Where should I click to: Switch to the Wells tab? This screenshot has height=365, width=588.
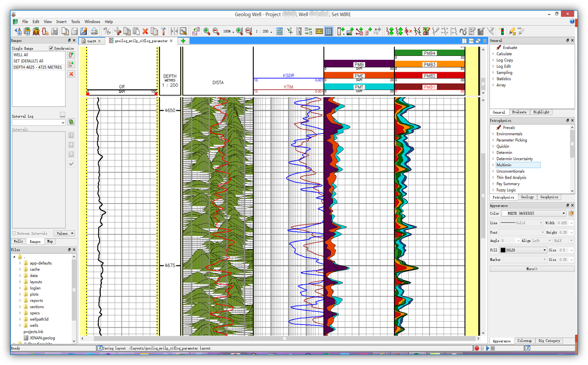18,241
